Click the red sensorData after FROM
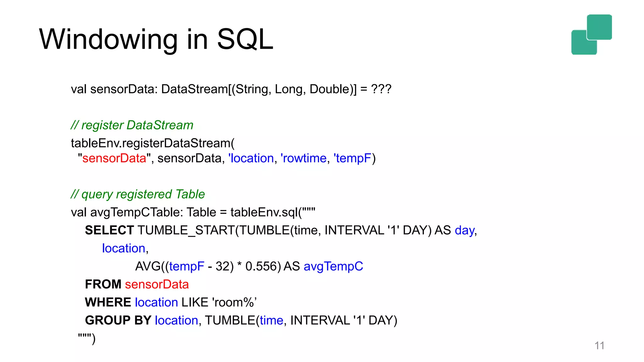The image size is (644, 362). (x=157, y=284)
